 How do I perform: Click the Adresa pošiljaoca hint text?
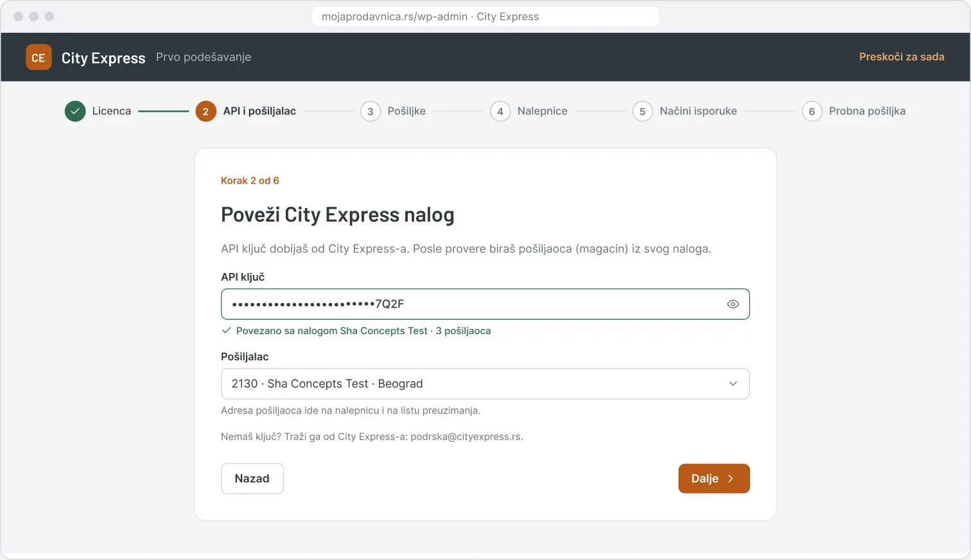(351, 410)
